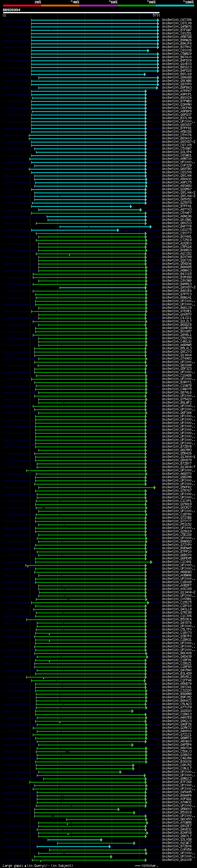Open hit UniRef100_B9SJ18

pyautogui.click(x=177, y=74)
